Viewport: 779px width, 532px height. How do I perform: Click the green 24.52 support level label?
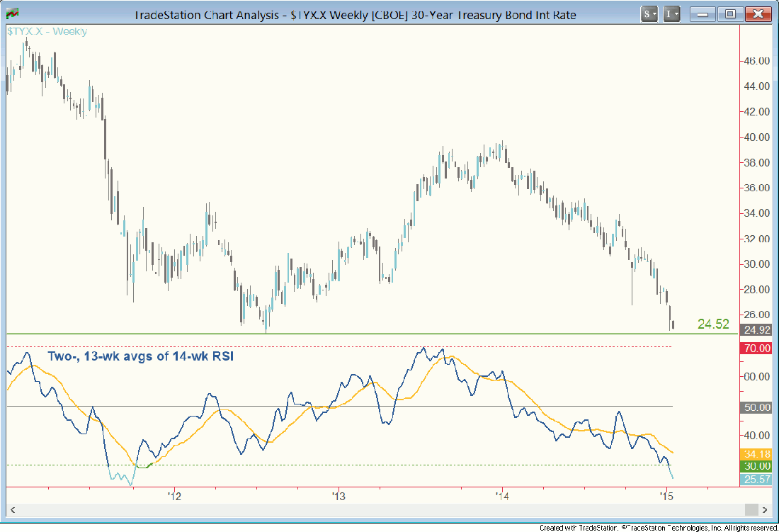pos(712,324)
